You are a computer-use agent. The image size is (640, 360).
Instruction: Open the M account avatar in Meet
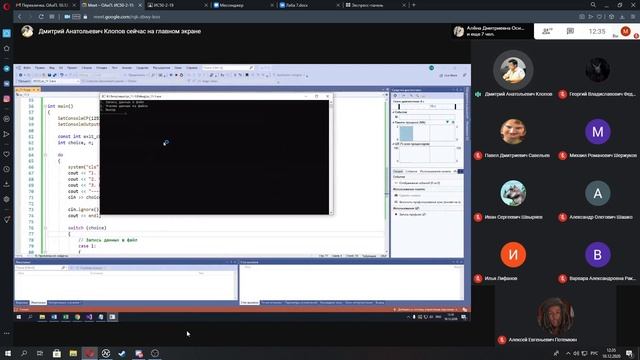click(x=625, y=31)
